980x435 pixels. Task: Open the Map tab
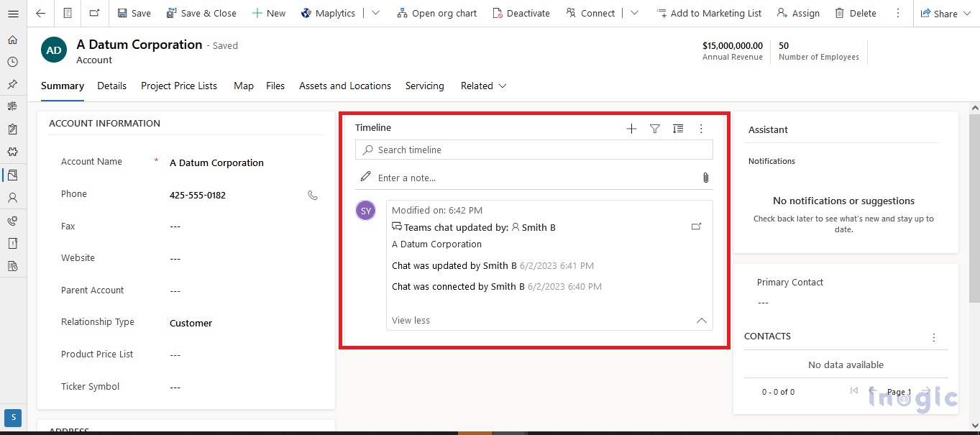point(244,86)
